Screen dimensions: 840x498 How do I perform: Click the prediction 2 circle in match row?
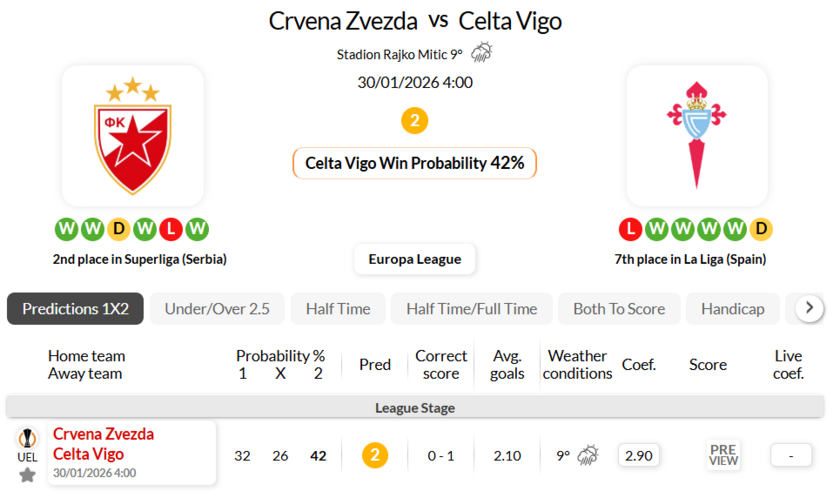(375, 456)
